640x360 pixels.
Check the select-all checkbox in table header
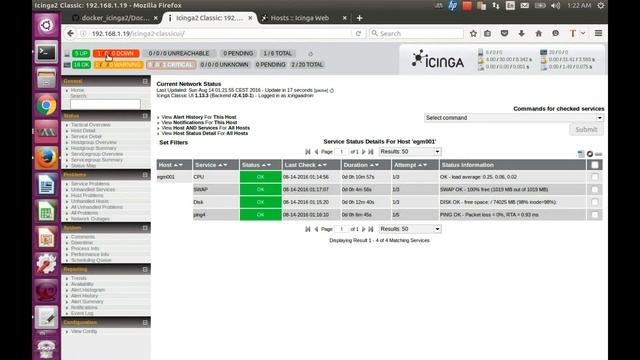point(595,165)
